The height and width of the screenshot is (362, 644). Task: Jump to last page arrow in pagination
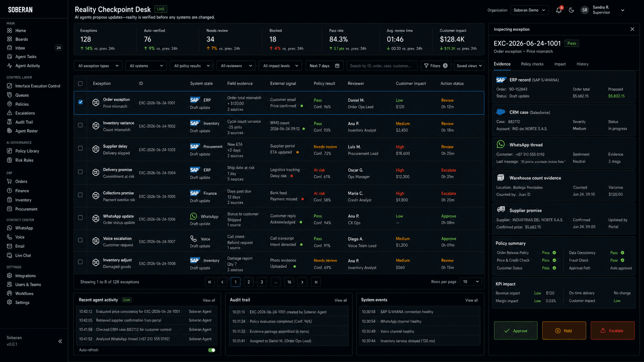316,282
